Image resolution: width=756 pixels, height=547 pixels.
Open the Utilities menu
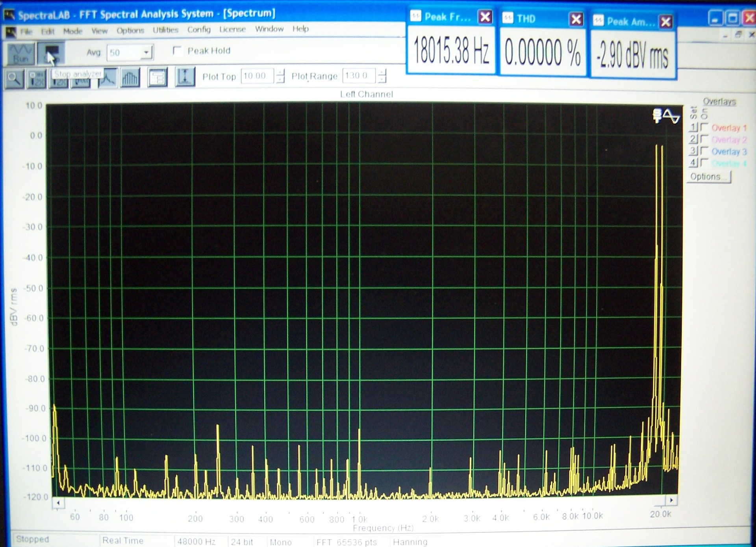click(165, 30)
